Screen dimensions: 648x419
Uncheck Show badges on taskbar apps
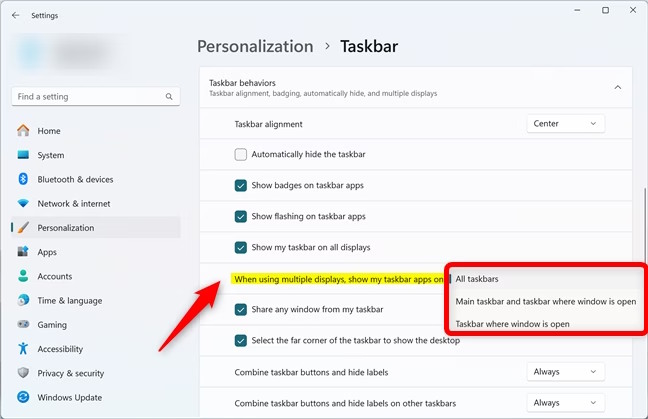[x=241, y=185]
